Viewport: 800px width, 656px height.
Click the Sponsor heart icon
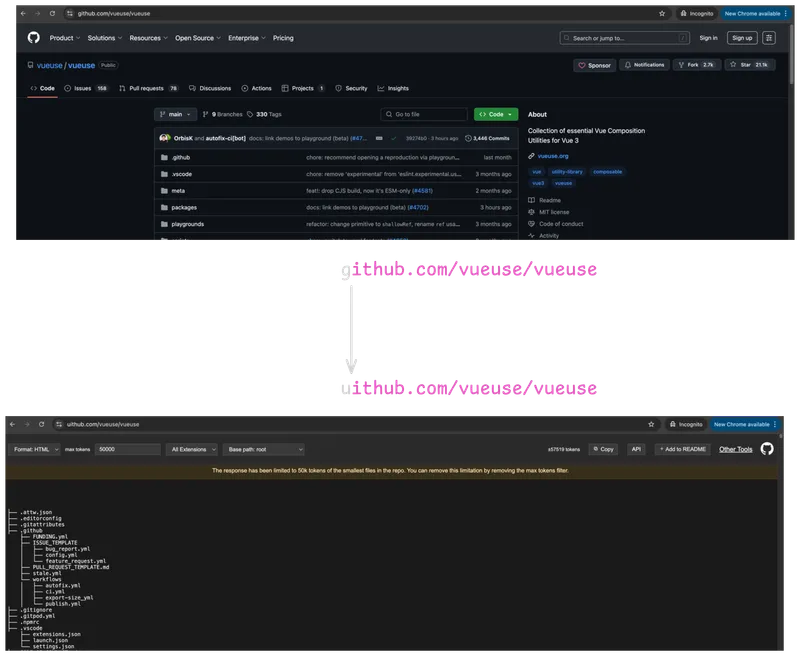click(x=582, y=64)
